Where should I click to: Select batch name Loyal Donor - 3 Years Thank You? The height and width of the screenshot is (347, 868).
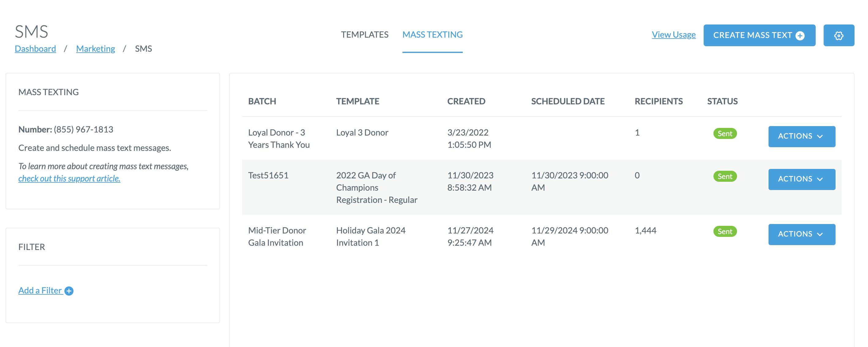click(x=279, y=139)
